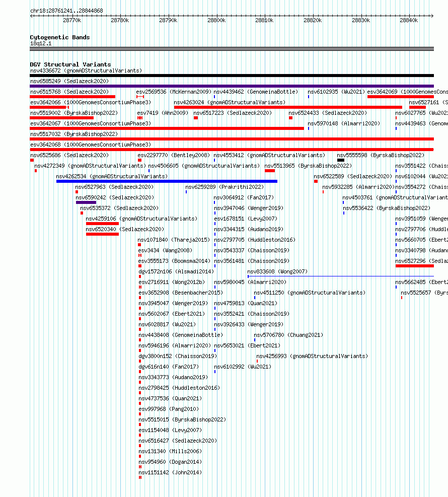The image size is (448, 497).
Task: Click nsv1071840 (Thareja2015) label
Action: (x=174, y=240)
